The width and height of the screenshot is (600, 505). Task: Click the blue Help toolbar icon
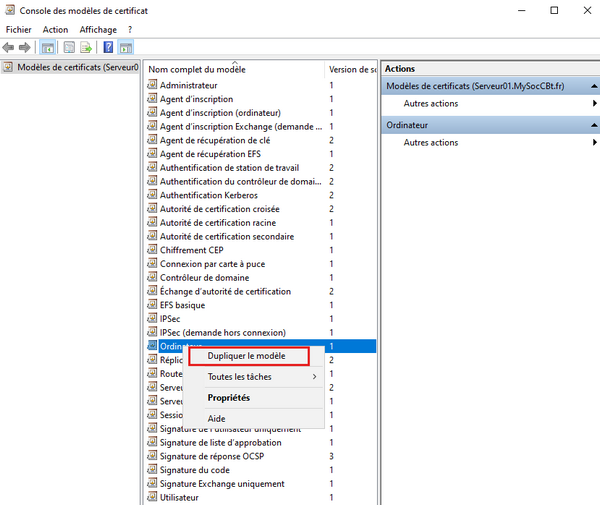pos(108,47)
